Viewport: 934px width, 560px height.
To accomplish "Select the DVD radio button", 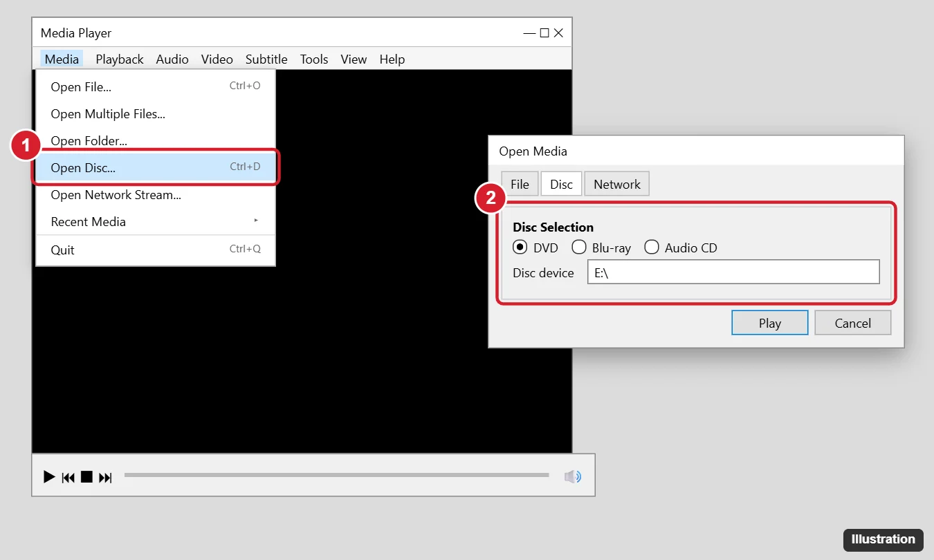I will click(x=520, y=247).
